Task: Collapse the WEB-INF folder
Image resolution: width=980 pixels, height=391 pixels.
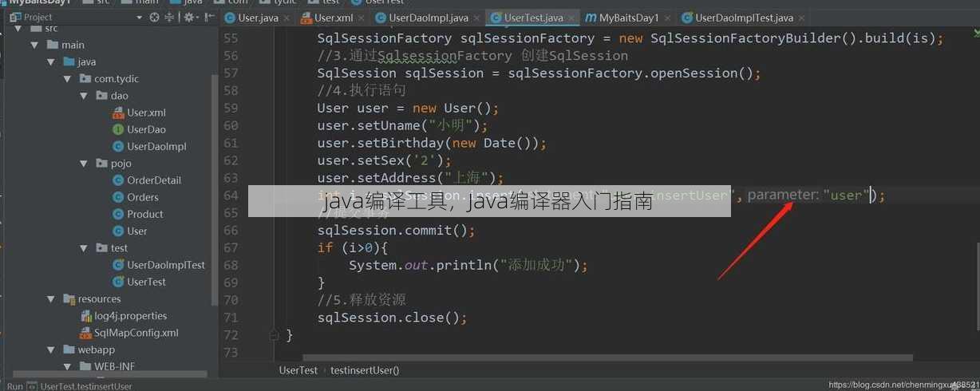Action: click(x=67, y=367)
